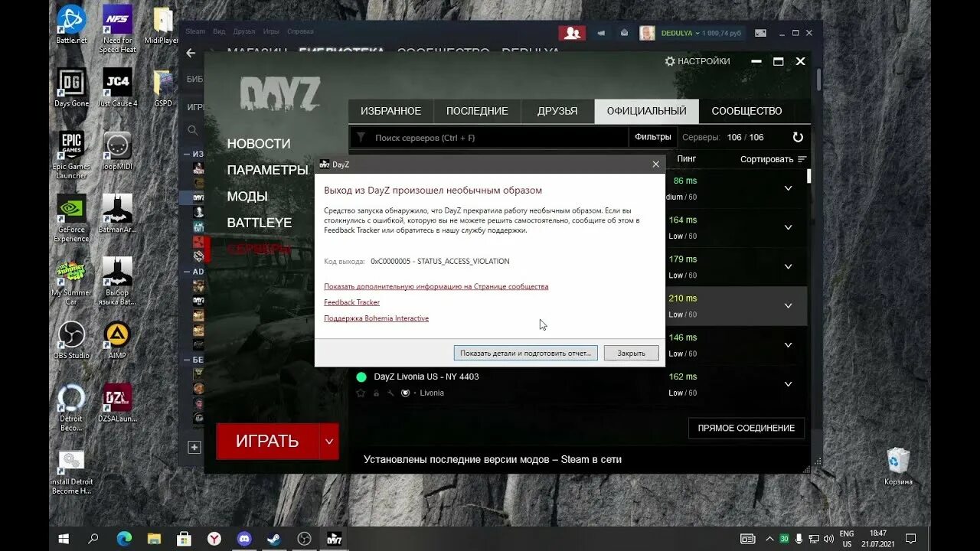Launch the My Summer Car shortcut

pos(71,281)
